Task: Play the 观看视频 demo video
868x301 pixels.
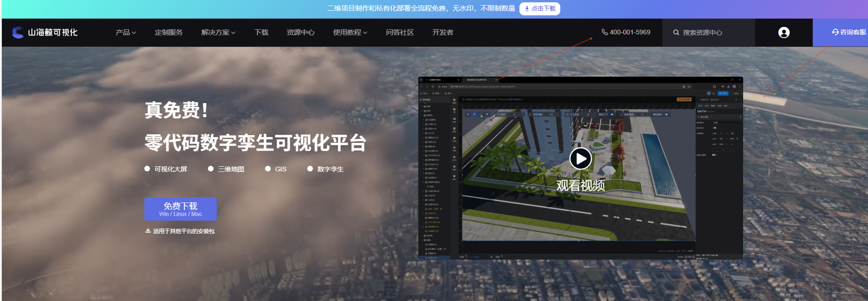Action: (580, 159)
